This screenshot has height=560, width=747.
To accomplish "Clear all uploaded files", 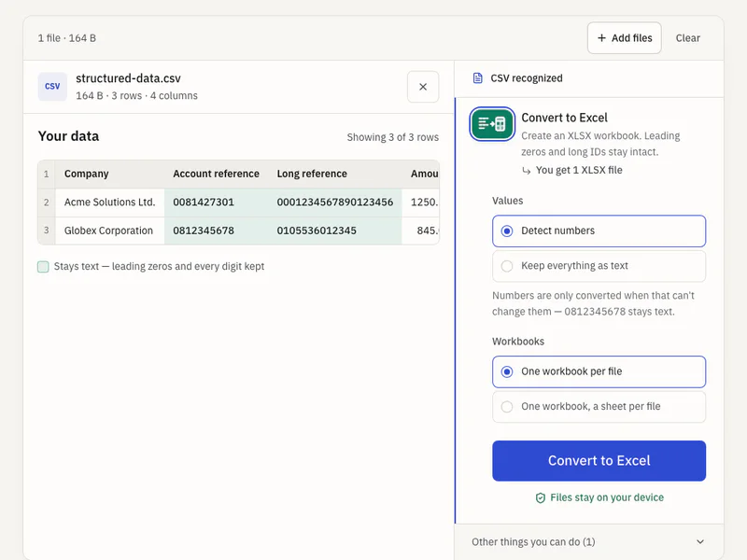I will (x=688, y=38).
